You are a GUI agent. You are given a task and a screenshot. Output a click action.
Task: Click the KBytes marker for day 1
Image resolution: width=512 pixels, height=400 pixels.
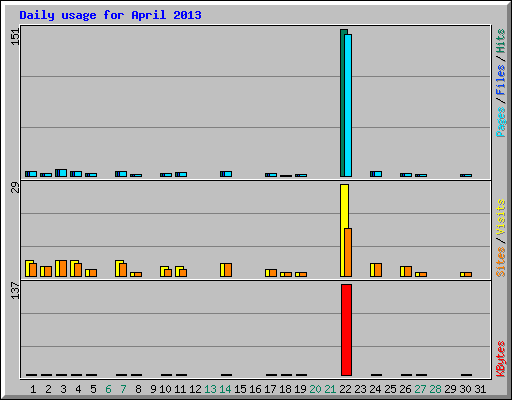tap(31, 375)
